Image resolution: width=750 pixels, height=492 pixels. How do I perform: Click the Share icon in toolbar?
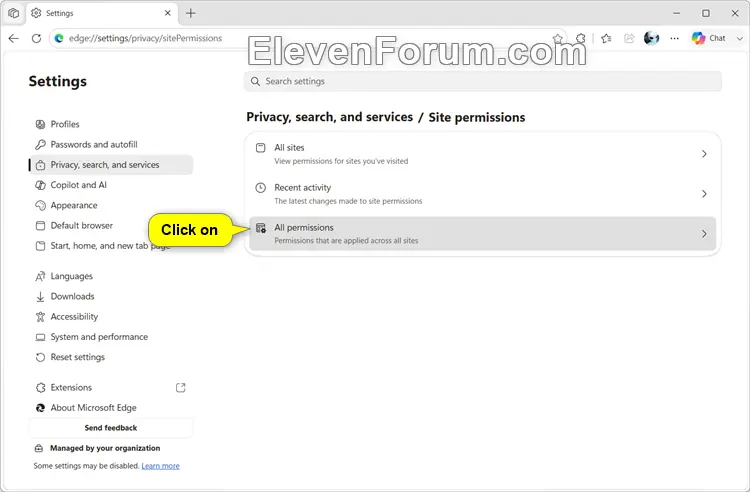point(629,38)
